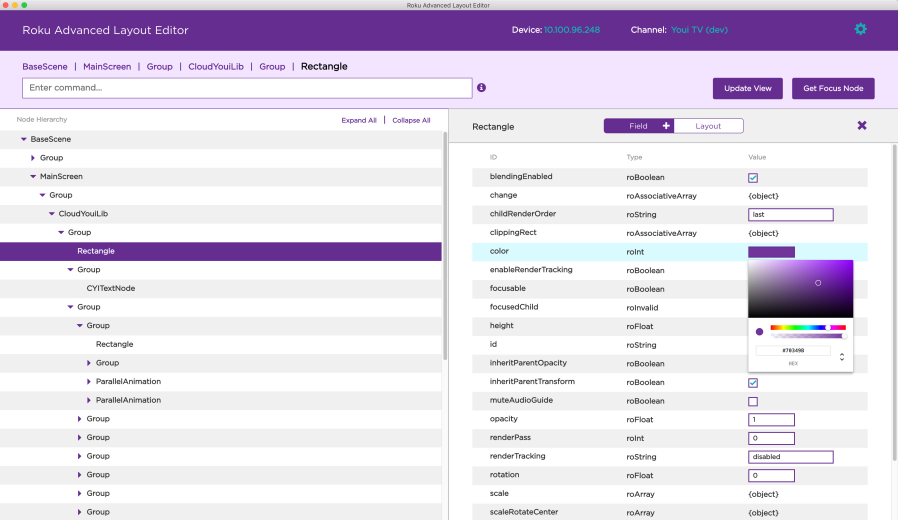Click the fields panel scrollbar
Viewport: 898px width, 520px height.
point(895,302)
